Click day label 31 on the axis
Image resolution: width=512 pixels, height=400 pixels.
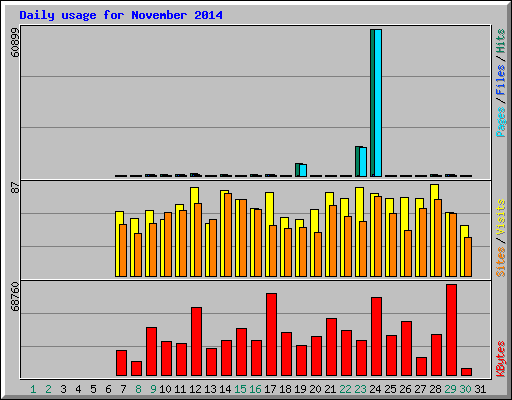[480, 389]
